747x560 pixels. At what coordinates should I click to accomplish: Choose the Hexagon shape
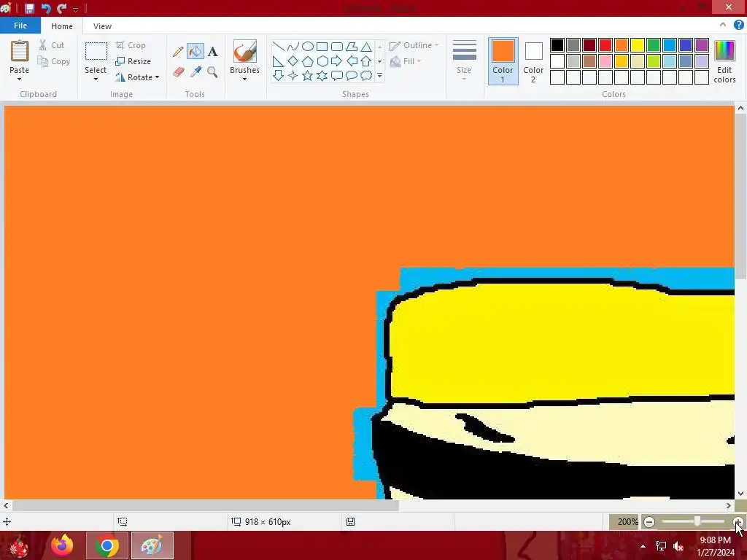click(x=322, y=61)
